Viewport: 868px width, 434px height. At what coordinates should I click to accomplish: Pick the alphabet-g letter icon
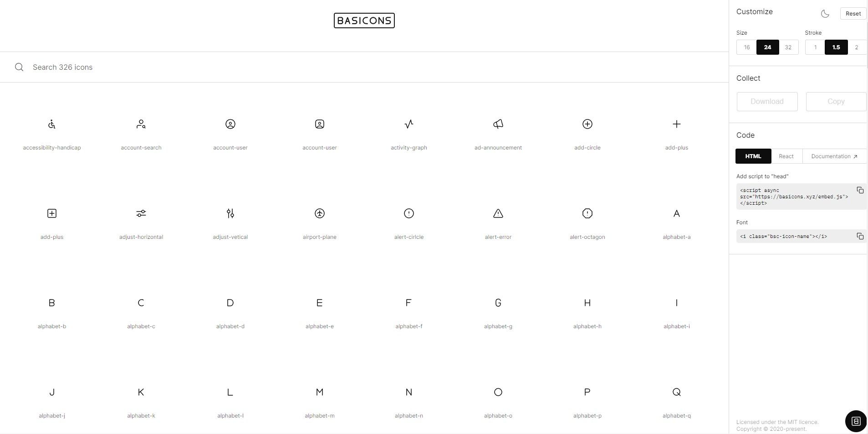point(498,303)
